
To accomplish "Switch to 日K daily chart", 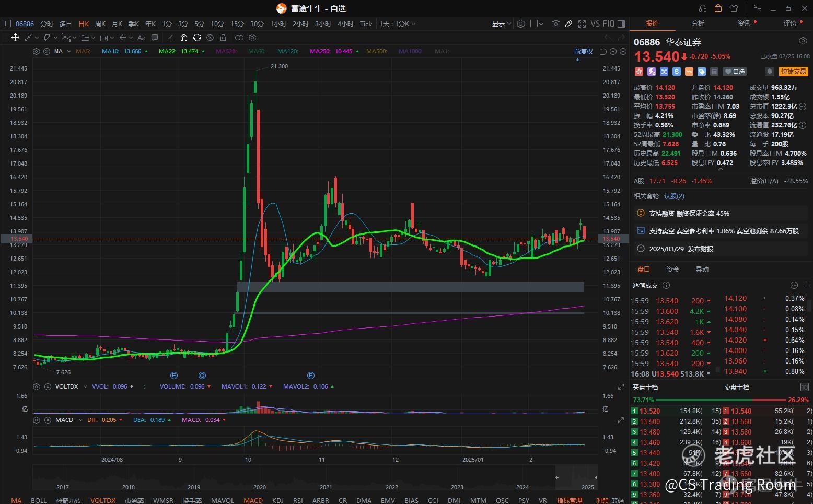I will (84, 24).
